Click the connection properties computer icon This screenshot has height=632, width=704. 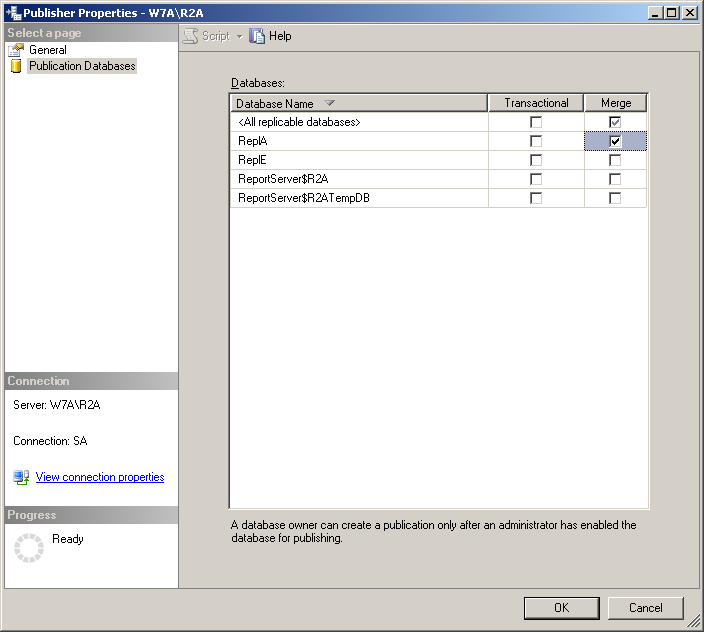(21, 477)
